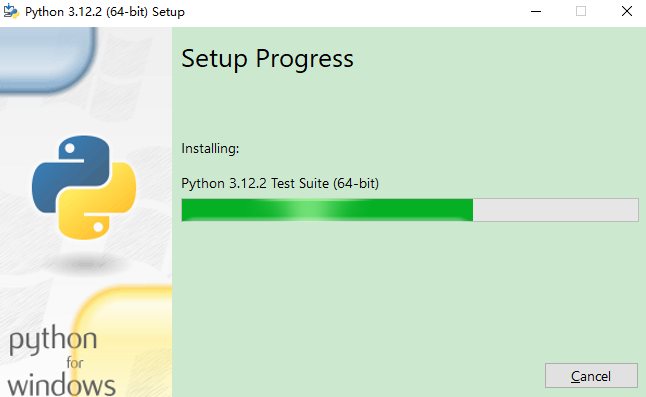646x397 pixels.
Task: Click the grey unfilled part of the progress bar
Action: (555, 210)
